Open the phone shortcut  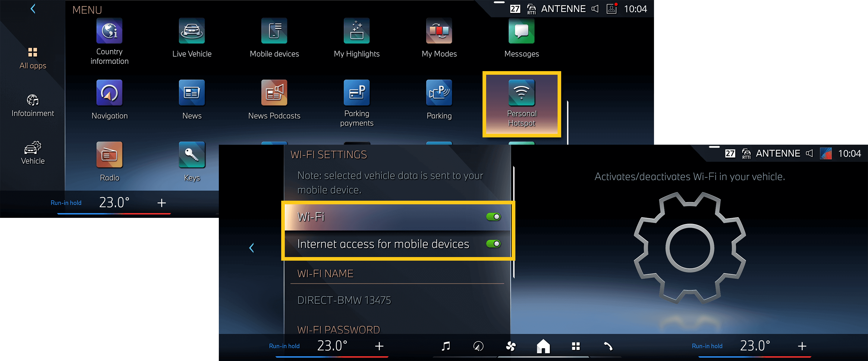click(x=608, y=346)
